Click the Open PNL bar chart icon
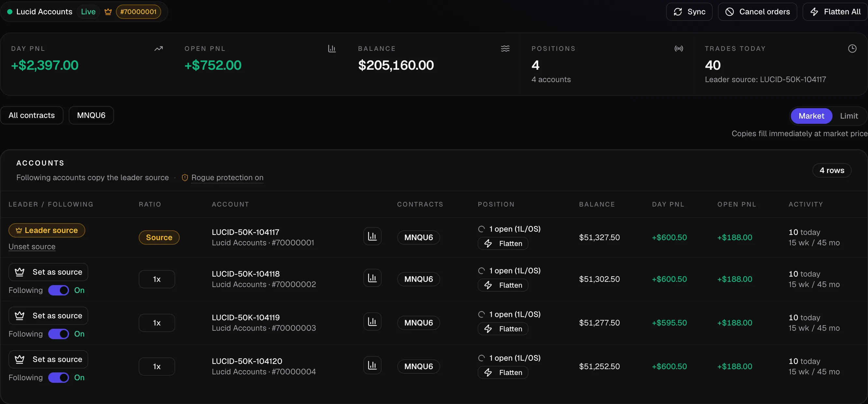 pyautogui.click(x=331, y=49)
